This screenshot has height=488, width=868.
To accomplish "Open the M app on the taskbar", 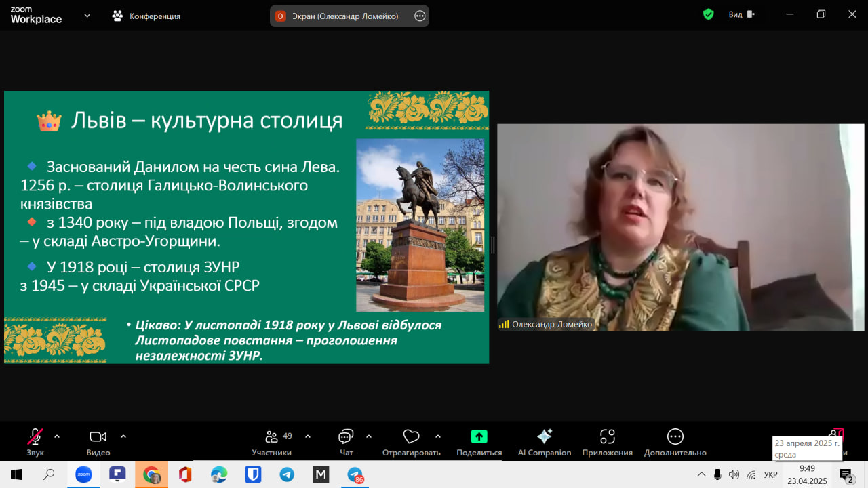I will click(321, 474).
